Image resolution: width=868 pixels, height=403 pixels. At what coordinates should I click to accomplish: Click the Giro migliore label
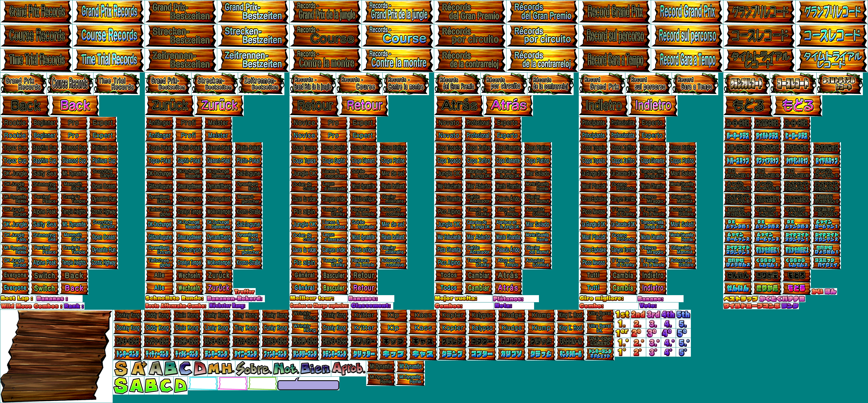[601, 298]
